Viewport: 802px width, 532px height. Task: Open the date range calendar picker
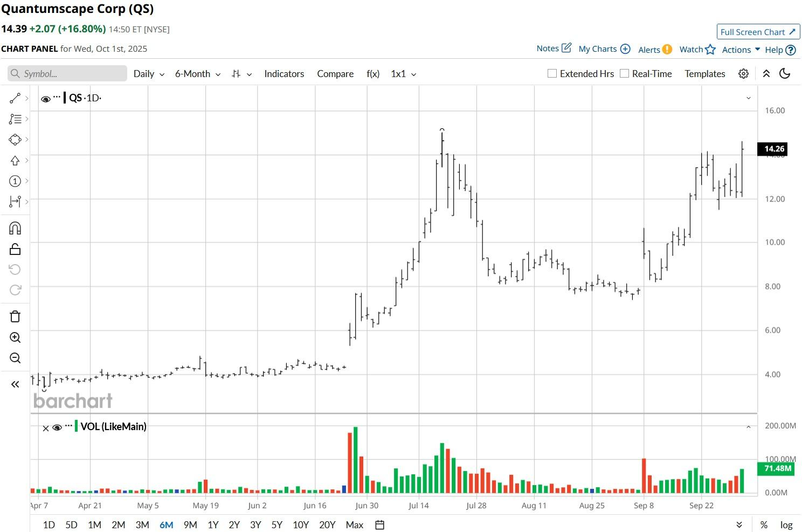click(x=379, y=525)
